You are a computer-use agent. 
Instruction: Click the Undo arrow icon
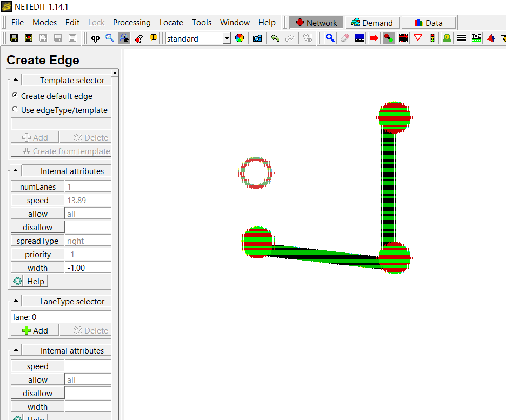pyautogui.click(x=275, y=38)
